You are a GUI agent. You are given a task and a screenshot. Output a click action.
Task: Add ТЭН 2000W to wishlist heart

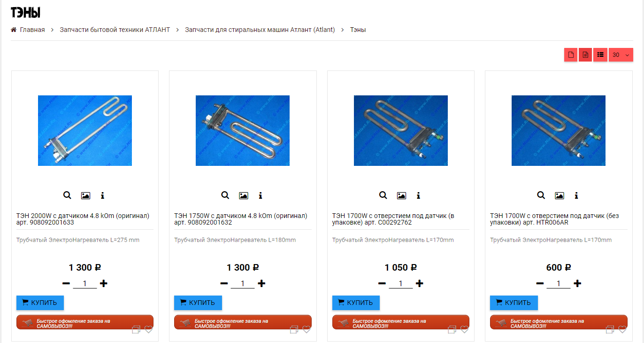click(x=149, y=329)
